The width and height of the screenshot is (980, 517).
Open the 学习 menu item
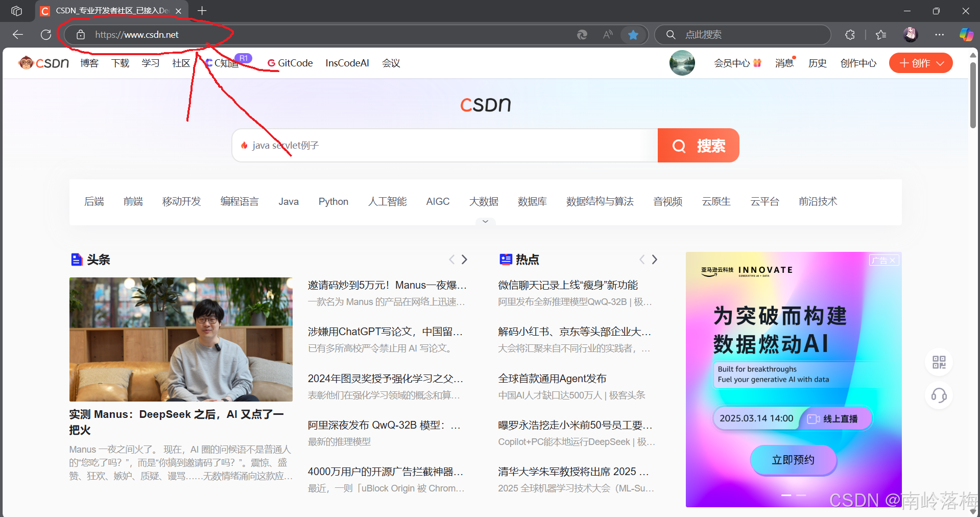(151, 63)
